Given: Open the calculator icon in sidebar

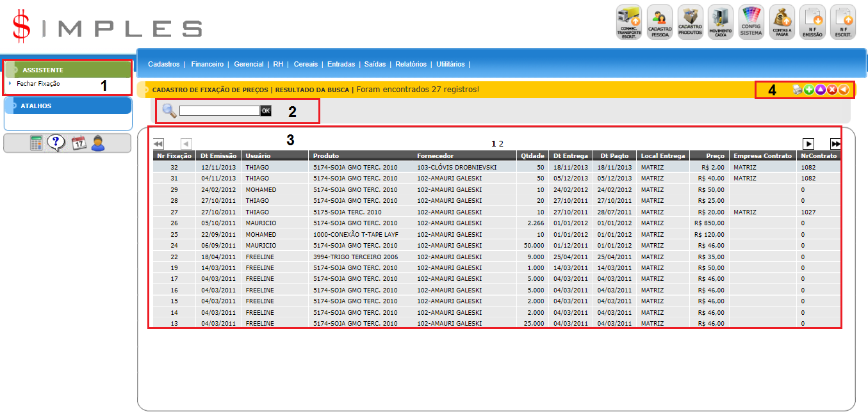Looking at the screenshot, I should tap(37, 143).
